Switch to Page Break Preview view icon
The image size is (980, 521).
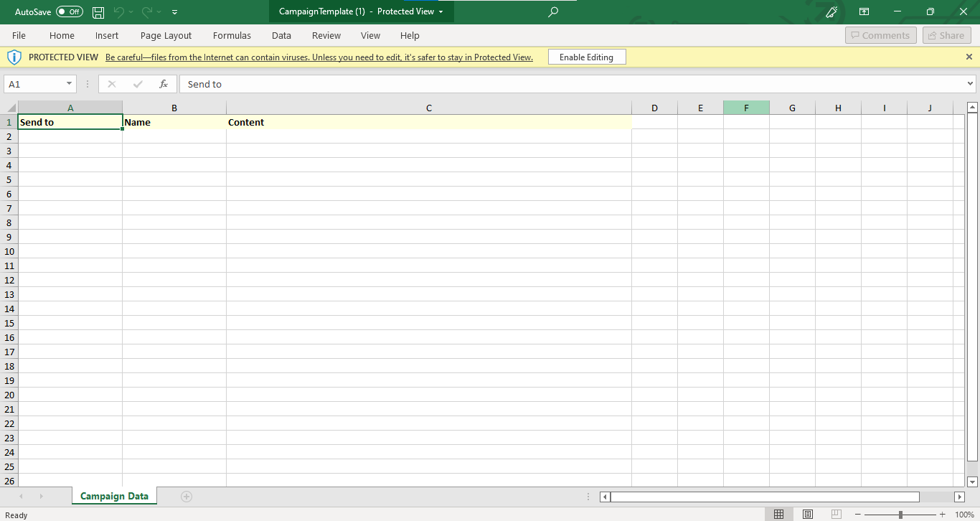pyautogui.click(x=836, y=515)
